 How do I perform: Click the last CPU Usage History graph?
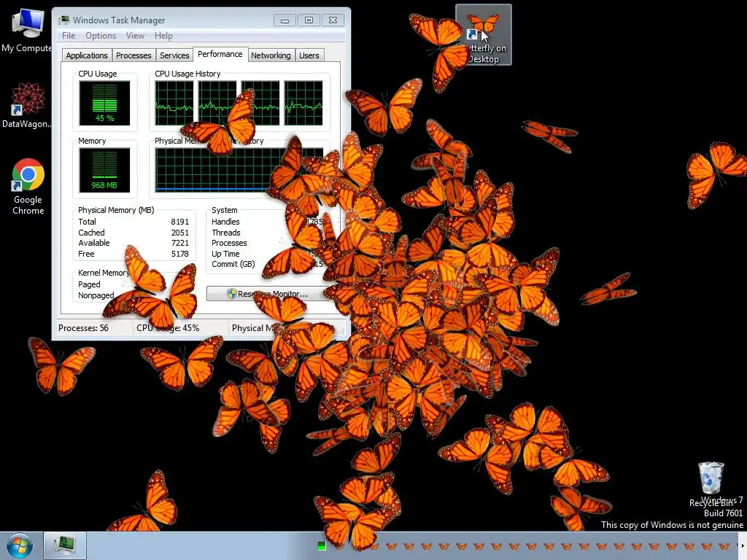[x=303, y=103]
